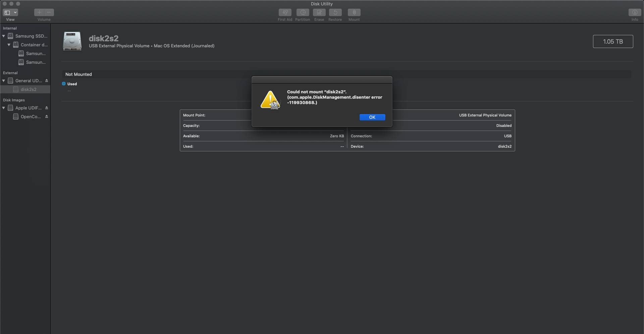Click the Zero KB available value
Screen dimensions: 644x334
pyautogui.click(x=337, y=136)
